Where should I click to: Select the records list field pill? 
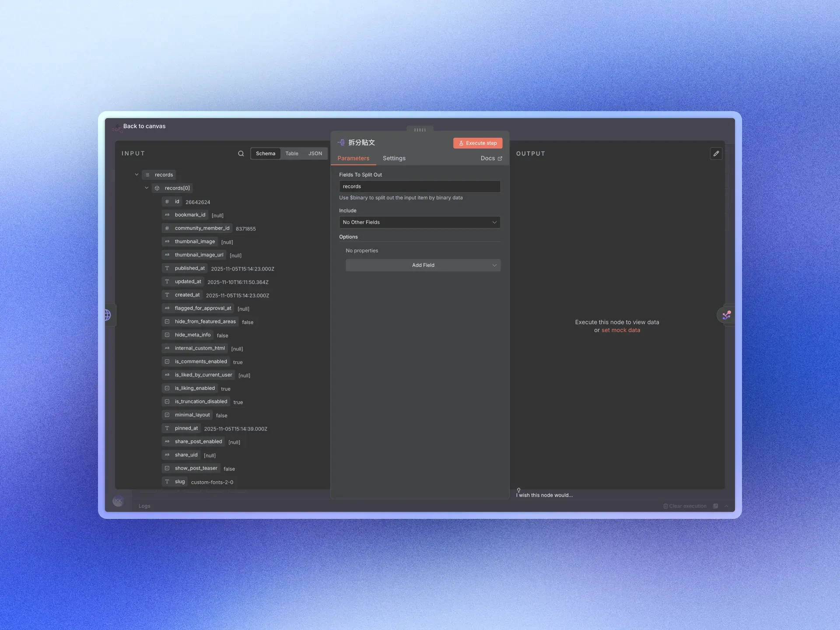point(159,175)
